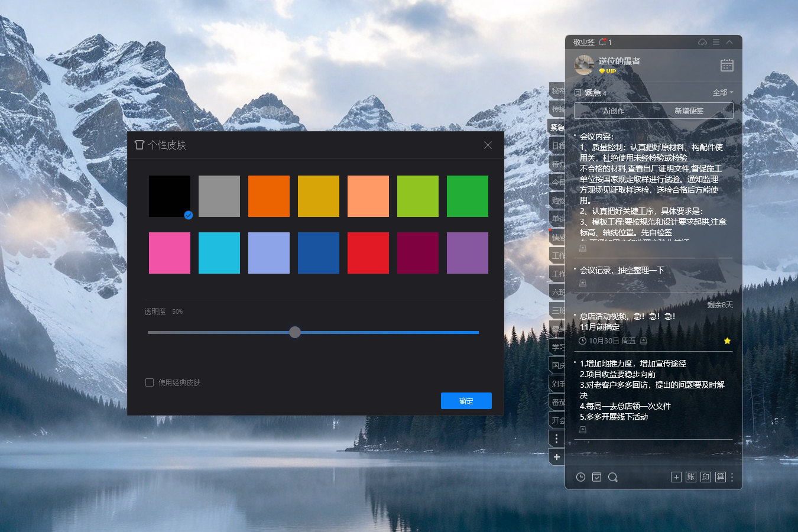Click the 新增便签 button

(x=689, y=111)
